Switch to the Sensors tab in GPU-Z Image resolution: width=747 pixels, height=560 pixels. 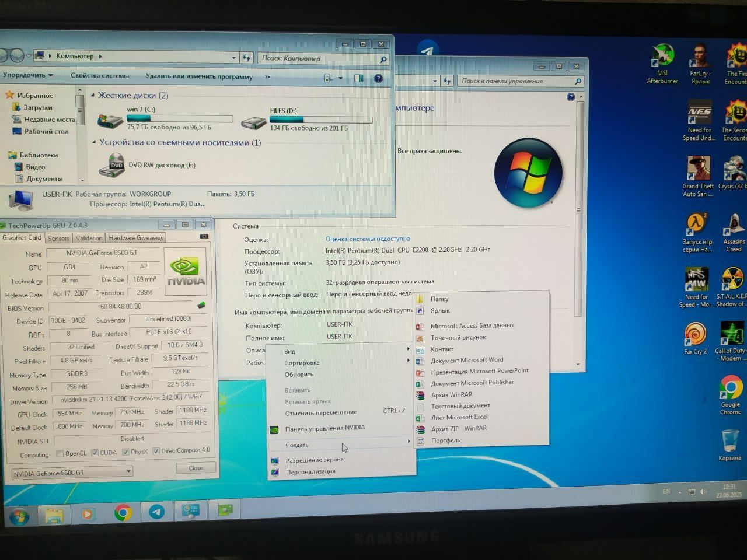pyautogui.click(x=58, y=238)
